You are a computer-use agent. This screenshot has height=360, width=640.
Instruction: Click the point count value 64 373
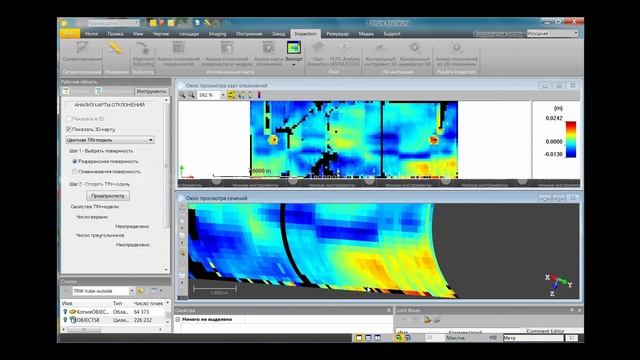tap(141, 312)
